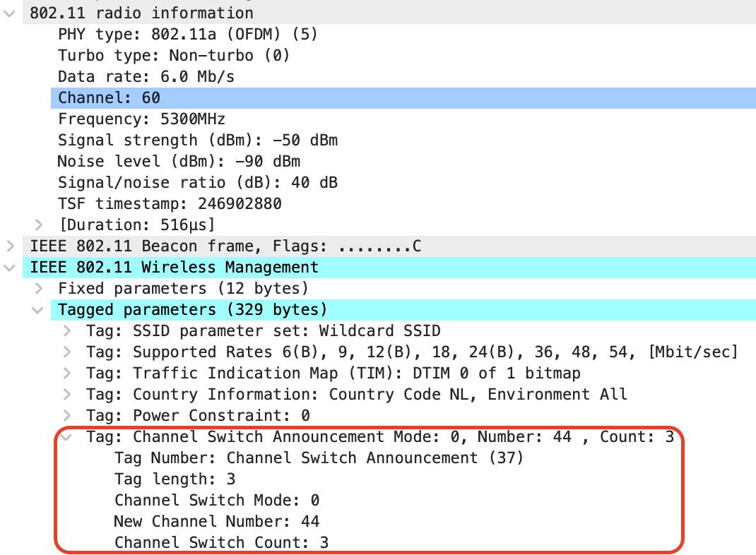Select Data rate: 6.0 Mb/s row

[146, 76]
